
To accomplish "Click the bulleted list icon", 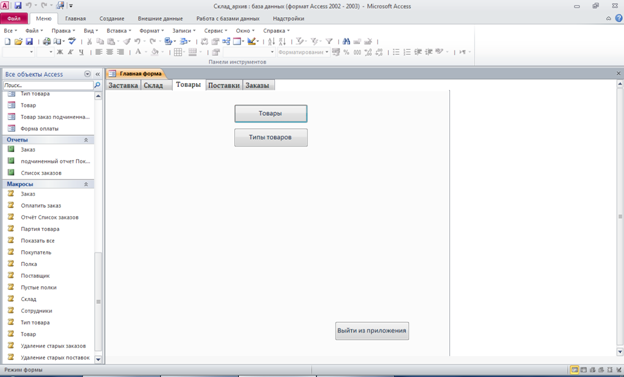I will 396,52.
